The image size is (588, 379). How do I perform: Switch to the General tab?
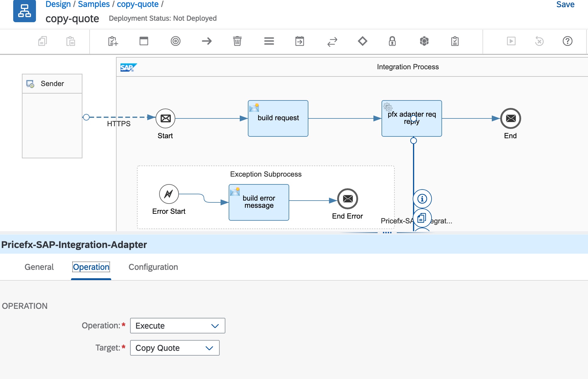coord(39,267)
